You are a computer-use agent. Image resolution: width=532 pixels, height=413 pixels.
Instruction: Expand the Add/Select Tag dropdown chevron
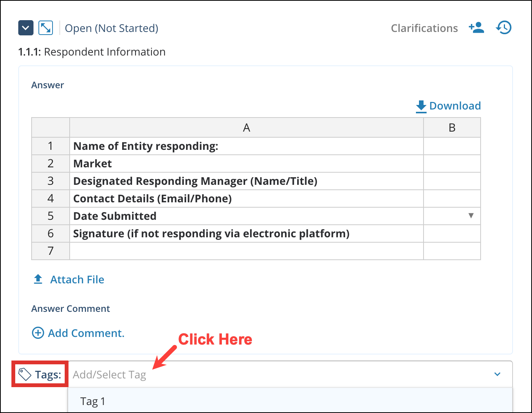[497, 374]
